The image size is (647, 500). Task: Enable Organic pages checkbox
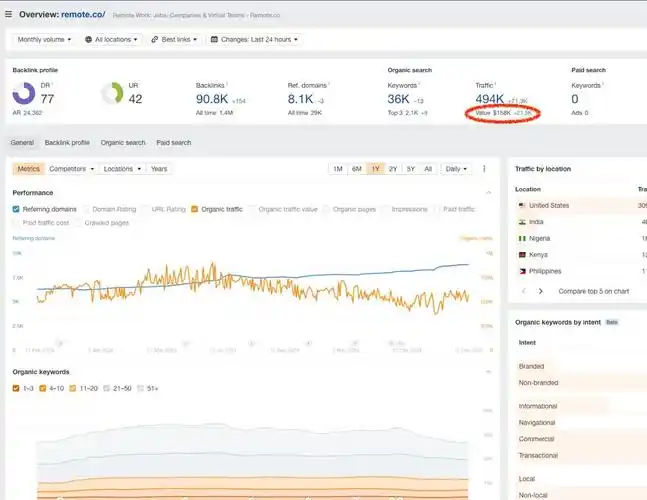tap(326, 209)
